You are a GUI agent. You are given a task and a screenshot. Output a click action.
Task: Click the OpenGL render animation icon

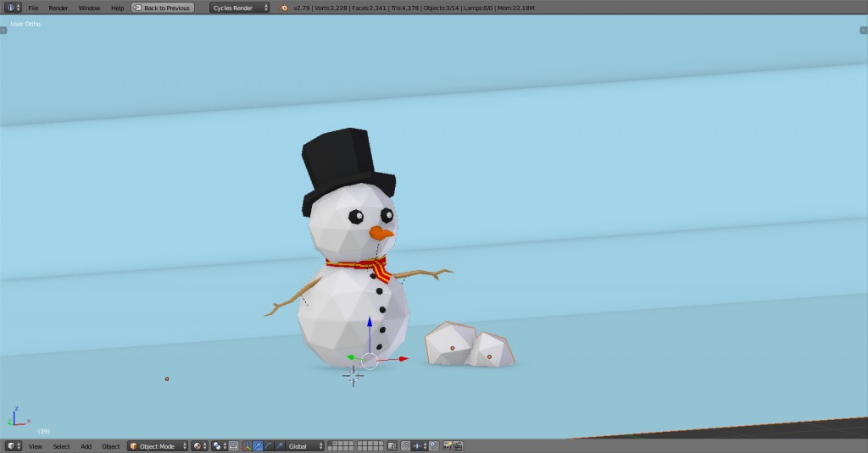tap(458, 446)
